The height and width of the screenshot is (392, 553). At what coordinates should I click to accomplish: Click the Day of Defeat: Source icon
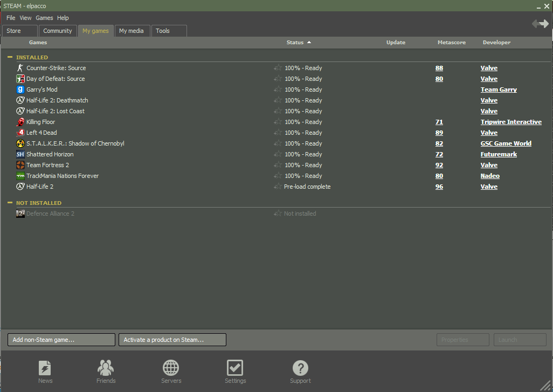click(x=20, y=79)
